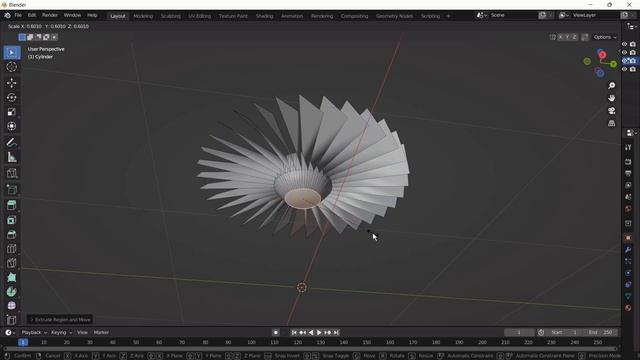640x360 pixels.
Task: Jump to the timeline start frame
Action: pos(294,333)
